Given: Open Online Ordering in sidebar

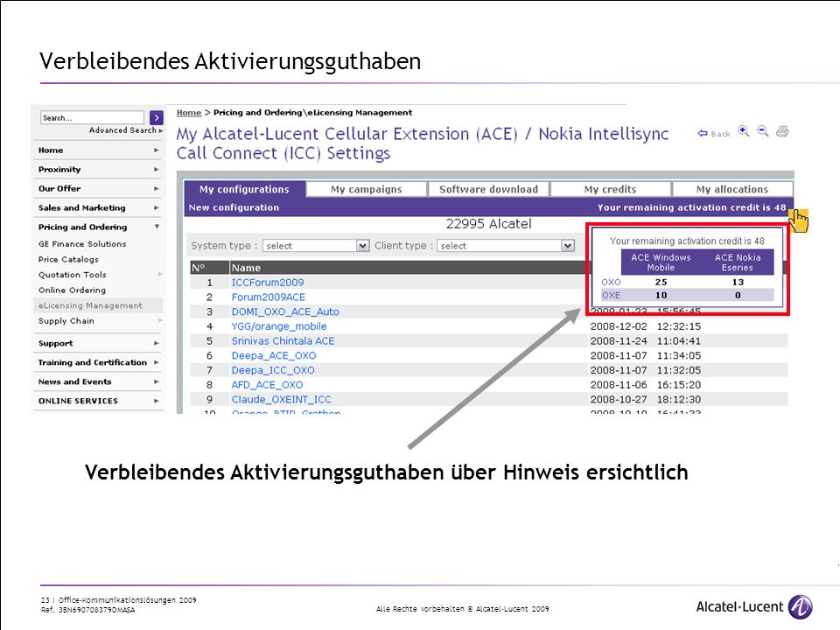Looking at the screenshot, I should 72,290.
